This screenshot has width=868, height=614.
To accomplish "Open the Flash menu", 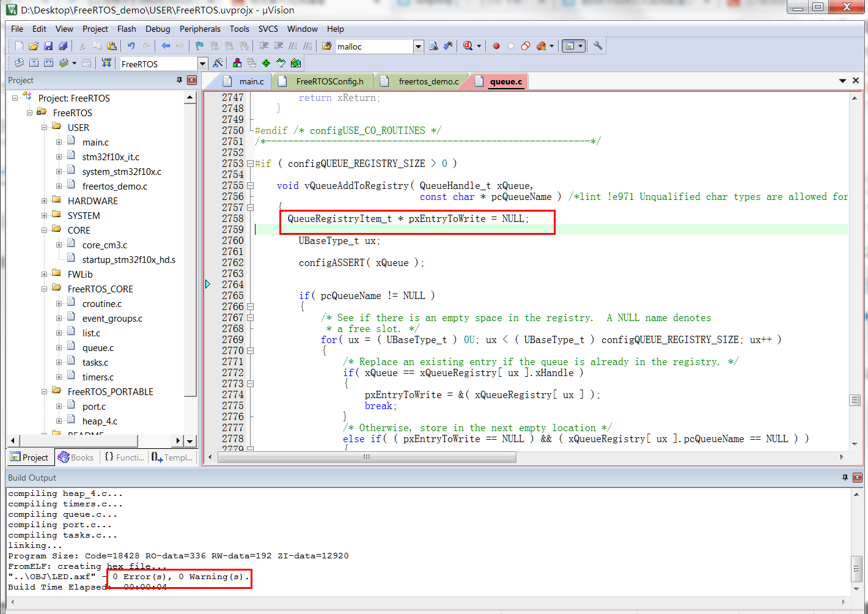I will 127,29.
